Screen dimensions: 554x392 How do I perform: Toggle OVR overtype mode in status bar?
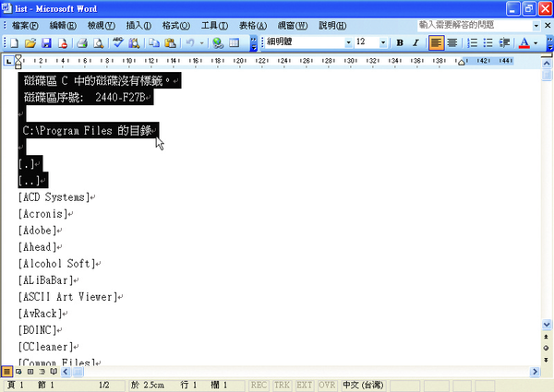click(327, 385)
